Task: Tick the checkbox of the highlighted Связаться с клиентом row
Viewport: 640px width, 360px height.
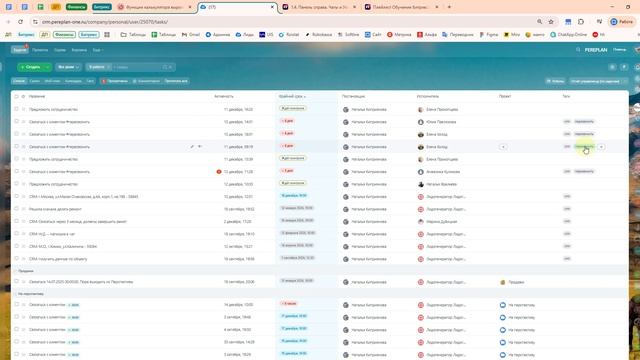Action: [16, 146]
